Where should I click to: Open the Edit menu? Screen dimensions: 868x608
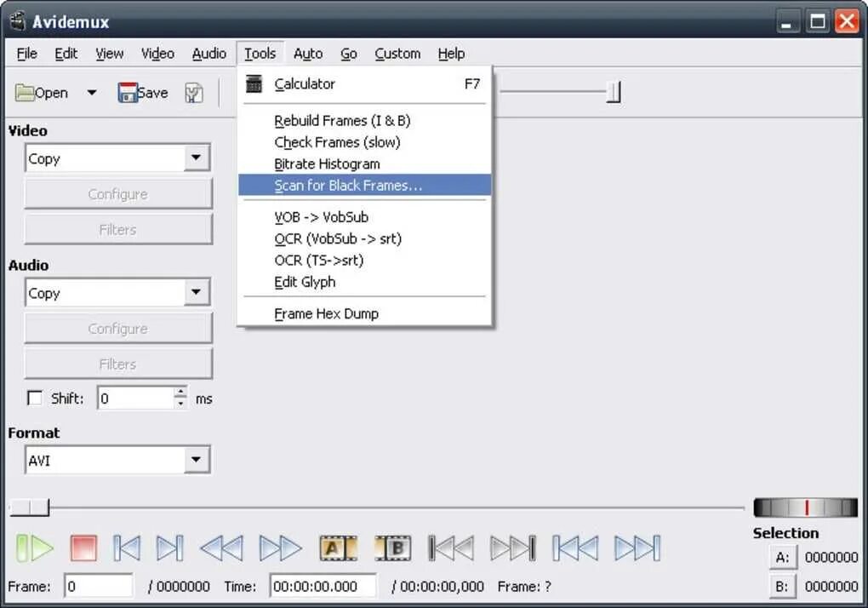(x=66, y=54)
